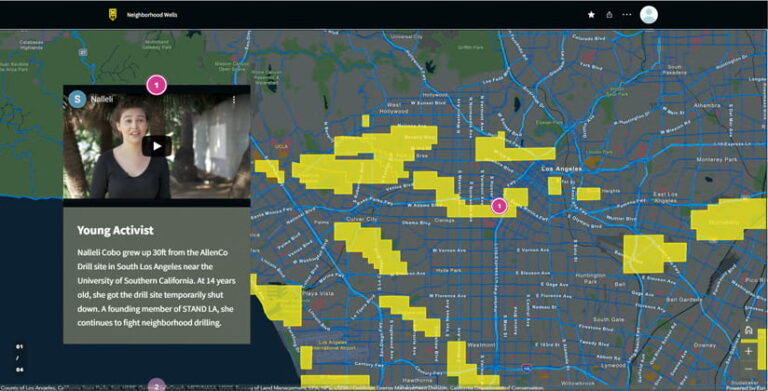Click the Nalleli Cobo description paragraph

click(x=156, y=288)
